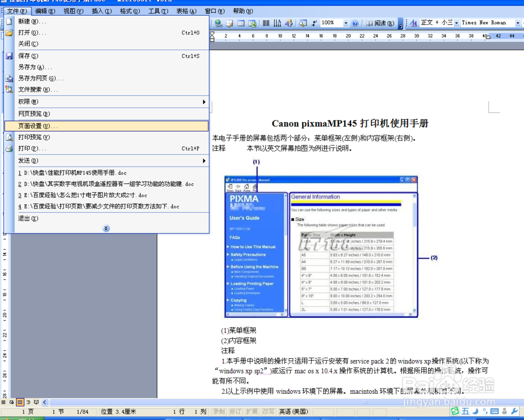Open recent file 要减少文件的打印页数方法如下.doc
Screen dimensions: 524x420
point(106,206)
